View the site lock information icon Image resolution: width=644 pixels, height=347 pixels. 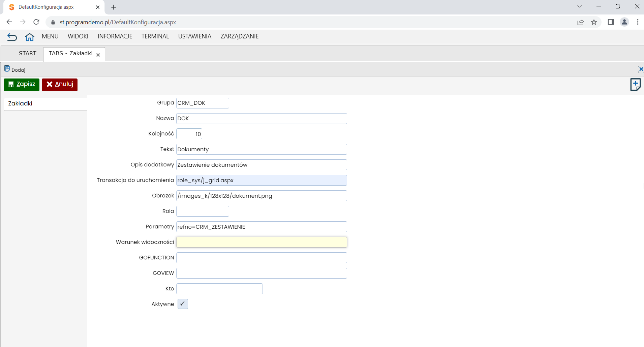point(53,22)
